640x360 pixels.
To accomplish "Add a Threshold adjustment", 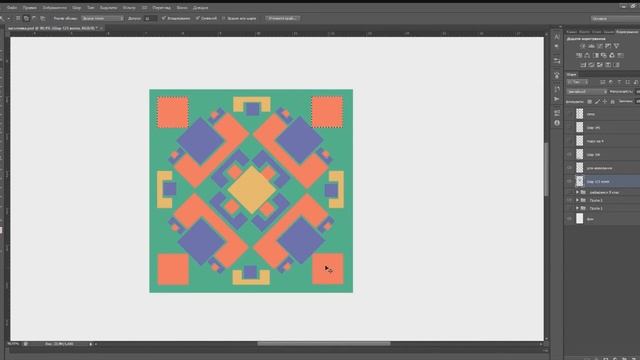I will point(600,65).
